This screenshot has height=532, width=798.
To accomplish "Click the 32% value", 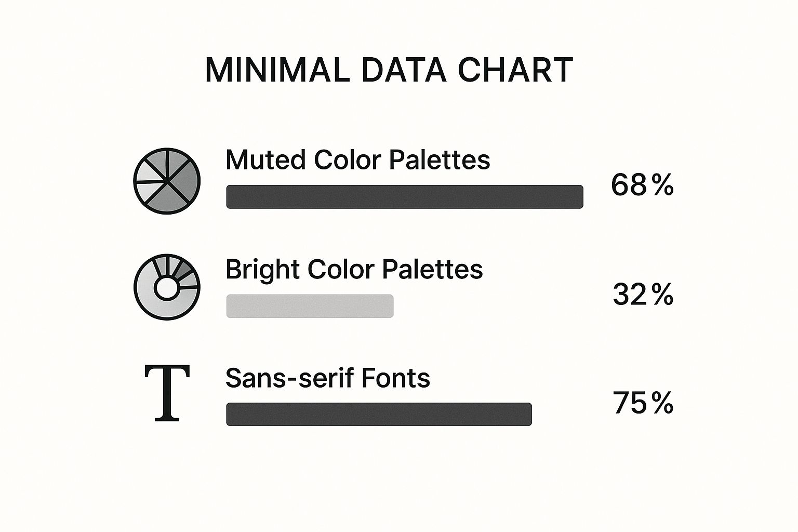I will click(x=643, y=295).
